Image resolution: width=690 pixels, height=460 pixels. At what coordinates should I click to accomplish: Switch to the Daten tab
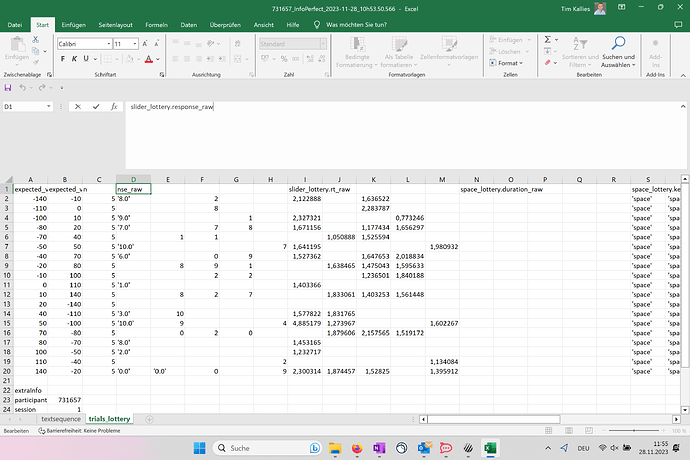point(188,25)
